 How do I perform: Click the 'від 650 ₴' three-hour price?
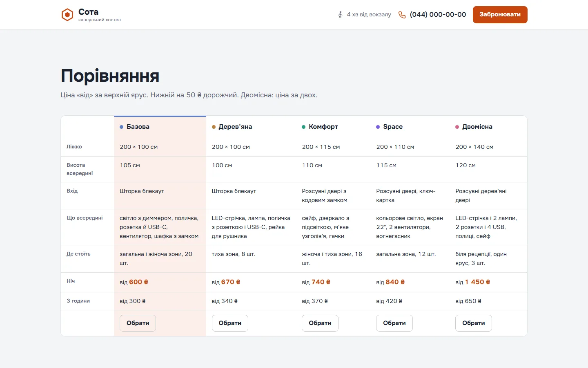(x=468, y=301)
